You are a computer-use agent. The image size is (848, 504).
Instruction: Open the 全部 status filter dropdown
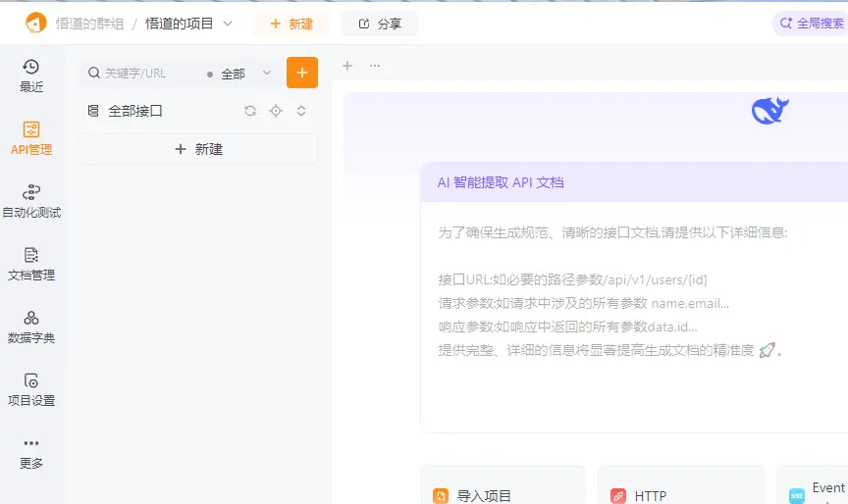click(x=238, y=74)
